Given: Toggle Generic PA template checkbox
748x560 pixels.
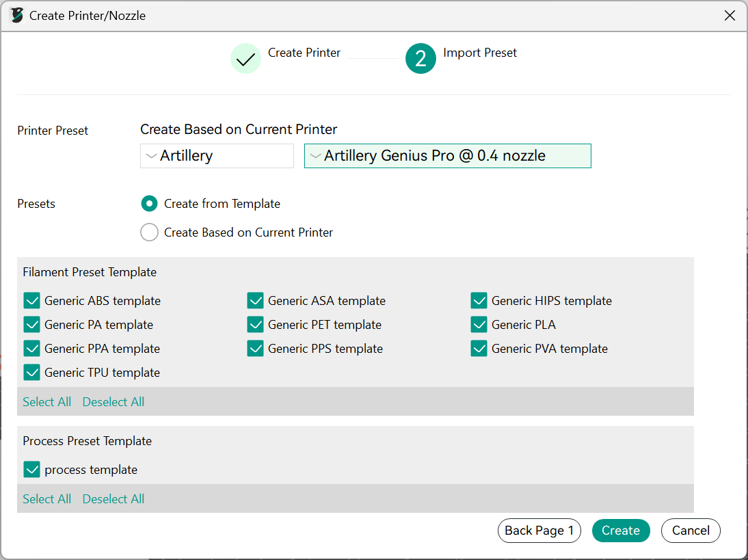Looking at the screenshot, I should coord(32,324).
